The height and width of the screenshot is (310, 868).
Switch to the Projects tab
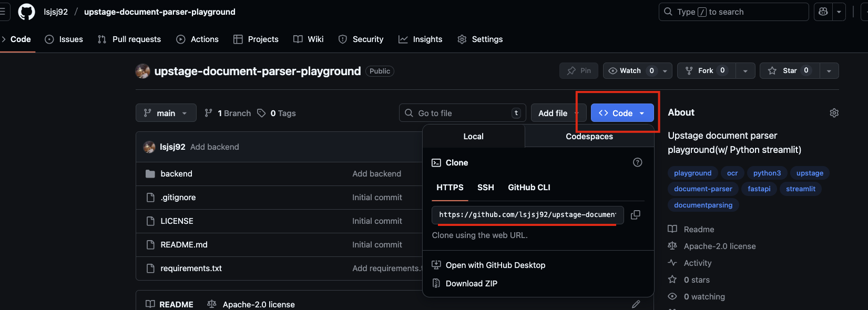coord(256,39)
